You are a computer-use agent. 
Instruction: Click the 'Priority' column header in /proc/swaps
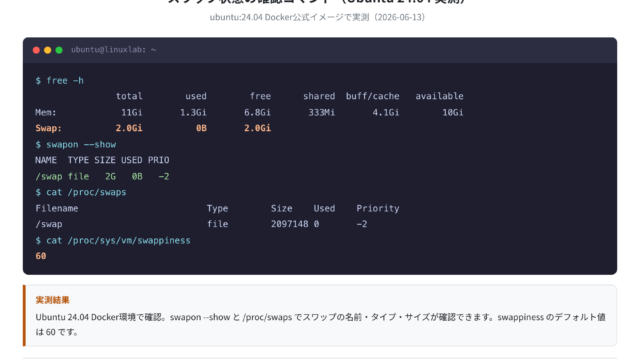(378, 209)
